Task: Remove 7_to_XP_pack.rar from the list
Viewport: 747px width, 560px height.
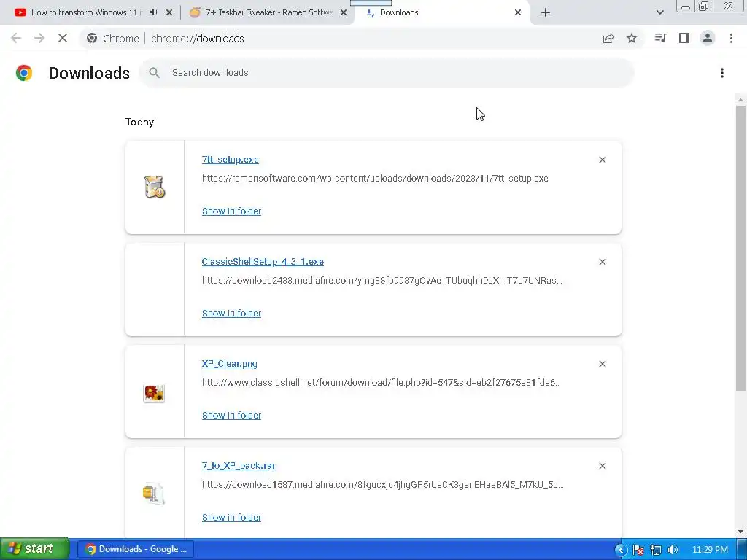Action: [602, 466]
